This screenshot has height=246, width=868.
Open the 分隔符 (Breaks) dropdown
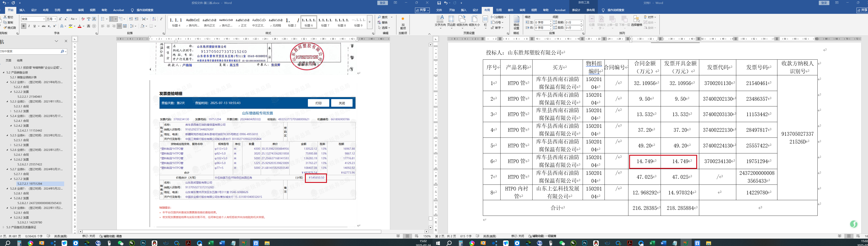(498, 17)
